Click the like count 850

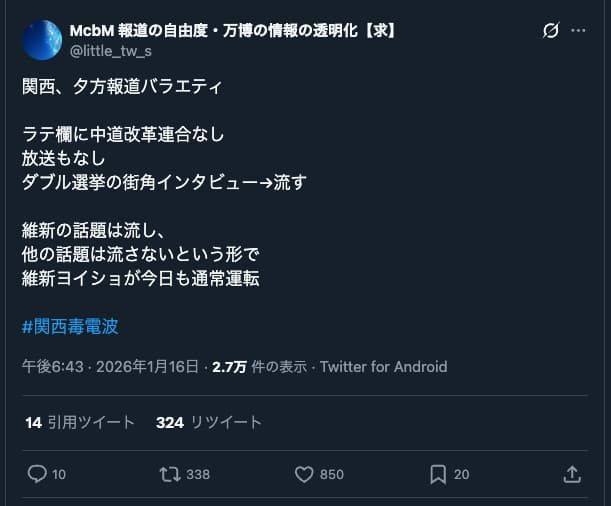tap(332, 475)
